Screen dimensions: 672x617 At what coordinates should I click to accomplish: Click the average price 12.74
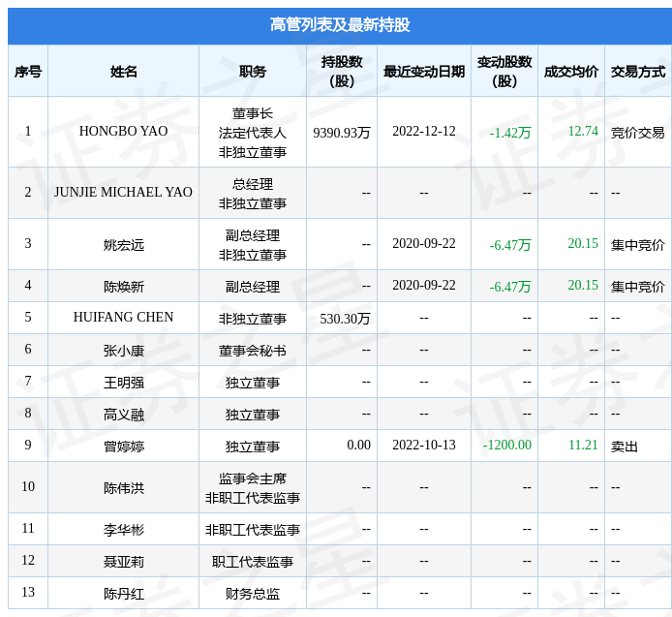583,131
